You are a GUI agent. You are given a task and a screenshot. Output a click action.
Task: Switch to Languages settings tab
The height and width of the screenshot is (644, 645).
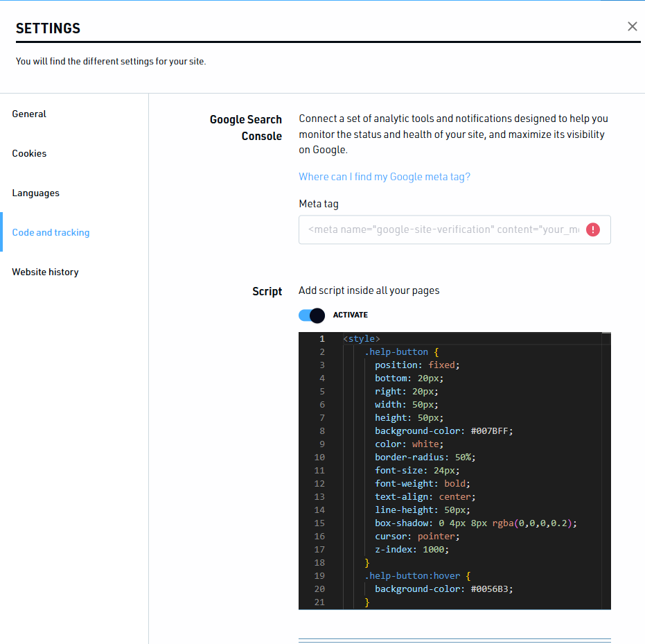coord(36,193)
